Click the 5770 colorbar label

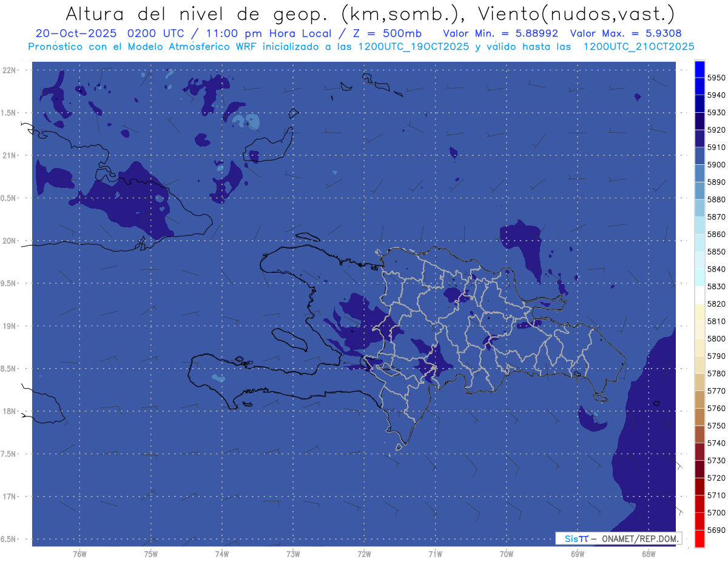click(716, 390)
